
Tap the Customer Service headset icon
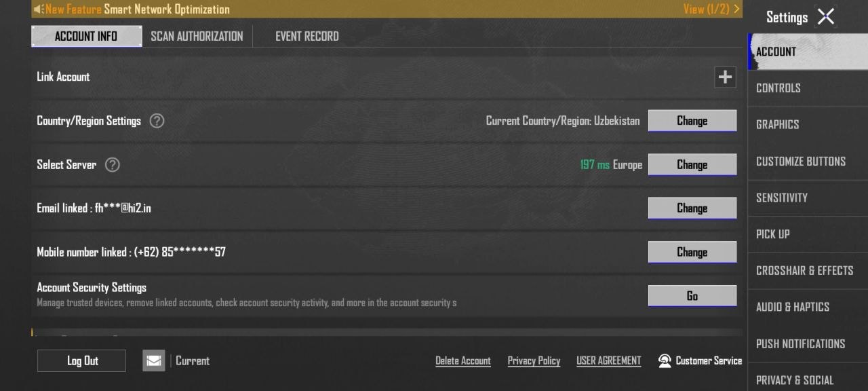coord(665,361)
